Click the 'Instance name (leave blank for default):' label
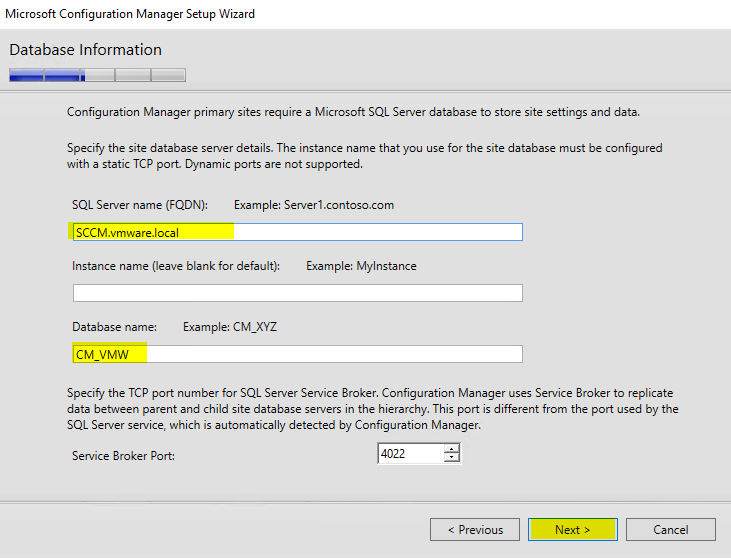Viewport: 731px width, 558px height. (x=176, y=266)
